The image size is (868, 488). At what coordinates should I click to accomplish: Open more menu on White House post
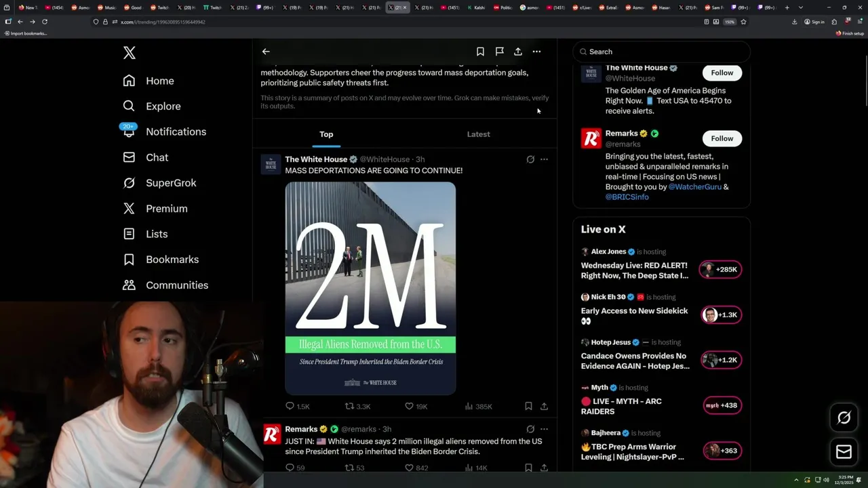pyautogui.click(x=544, y=159)
